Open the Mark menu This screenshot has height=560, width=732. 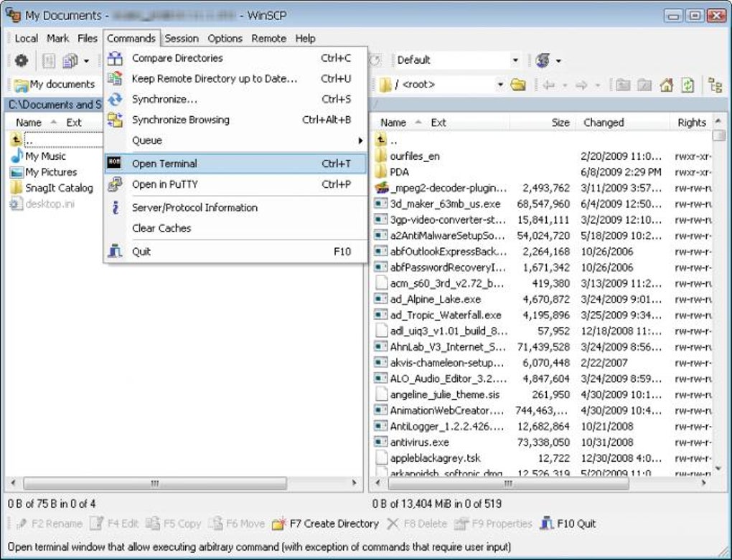pyautogui.click(x=58, y=38)
